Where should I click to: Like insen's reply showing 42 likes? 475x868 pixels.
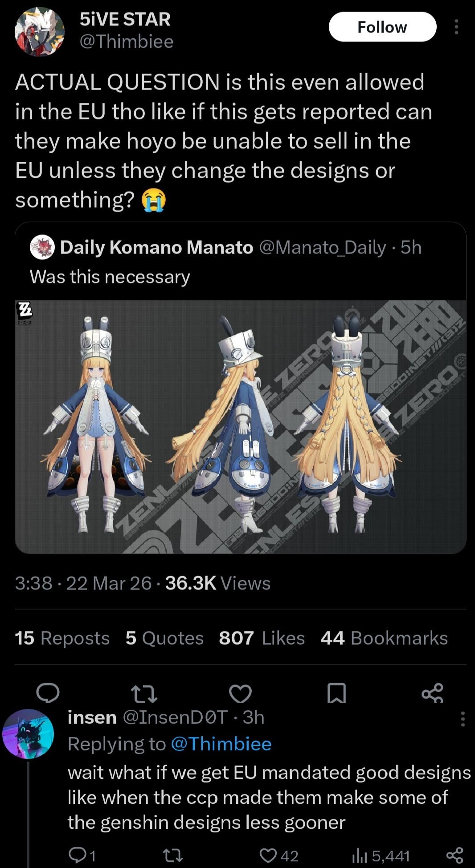(279, 856)
